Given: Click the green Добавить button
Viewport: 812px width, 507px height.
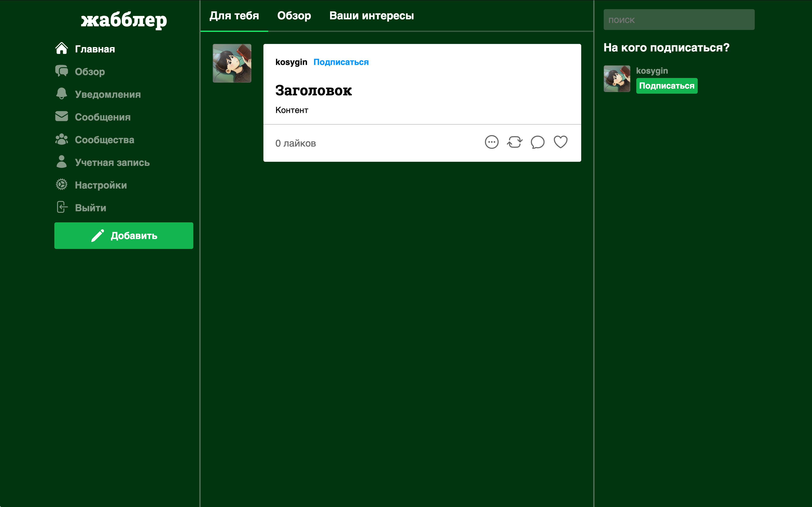Looking at the screenshot, I should [x=124, y=235].
